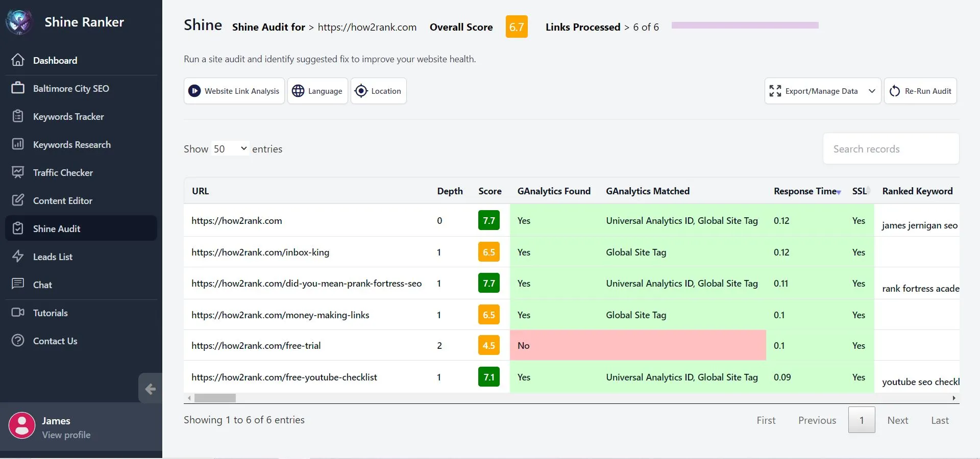
Task: Click the Chat message icon
Action: pos(18,284)
